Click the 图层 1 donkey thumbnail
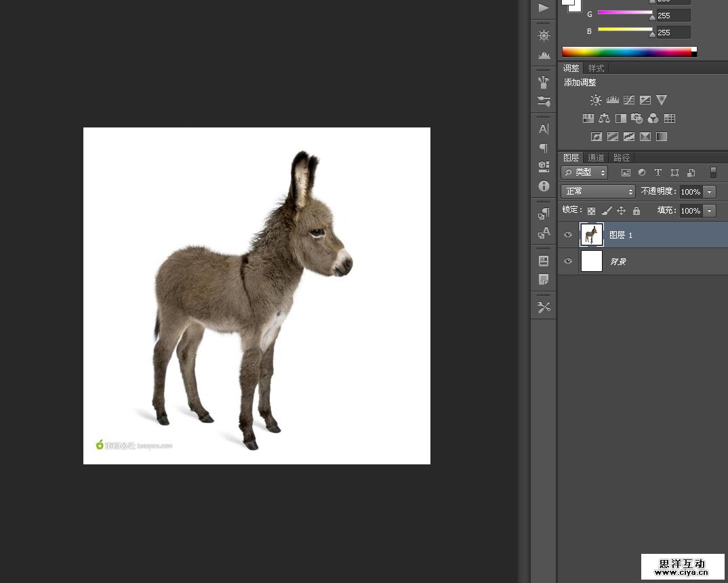 tap(592, 235)
